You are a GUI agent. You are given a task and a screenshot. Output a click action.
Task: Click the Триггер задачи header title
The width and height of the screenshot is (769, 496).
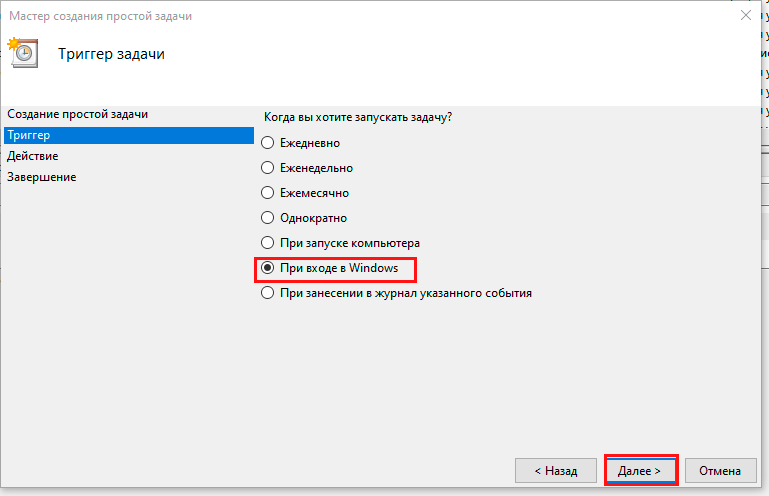(111, 54)
